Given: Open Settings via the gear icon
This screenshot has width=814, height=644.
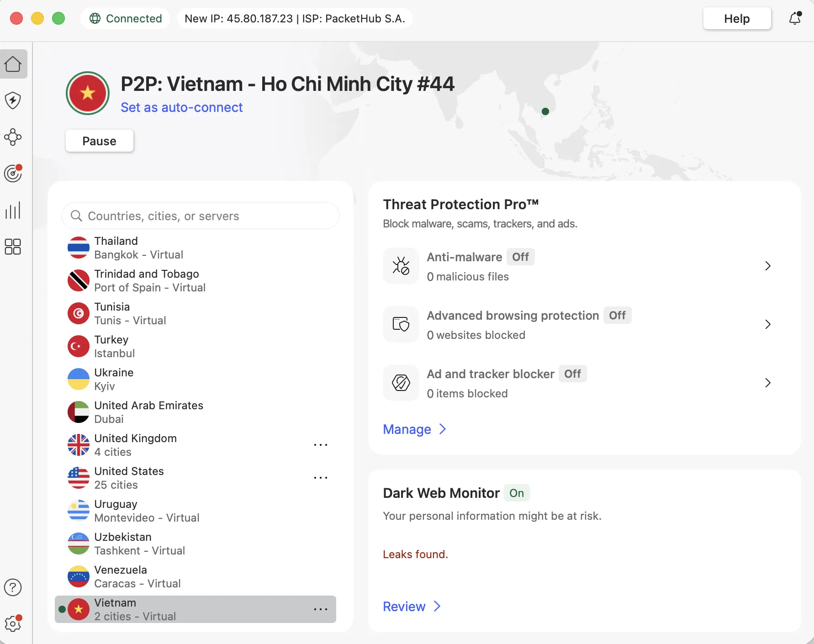Looking at the screenshot, I should point(13,624).
